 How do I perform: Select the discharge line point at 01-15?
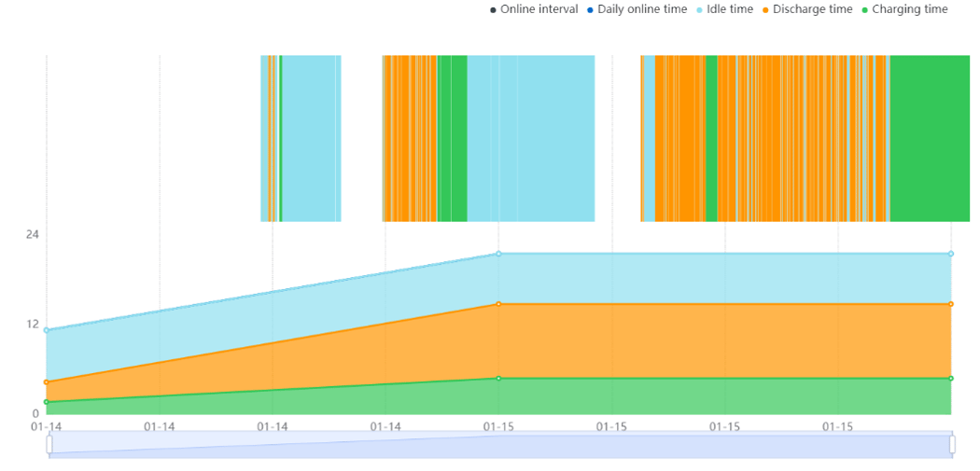tap(498, 304)
